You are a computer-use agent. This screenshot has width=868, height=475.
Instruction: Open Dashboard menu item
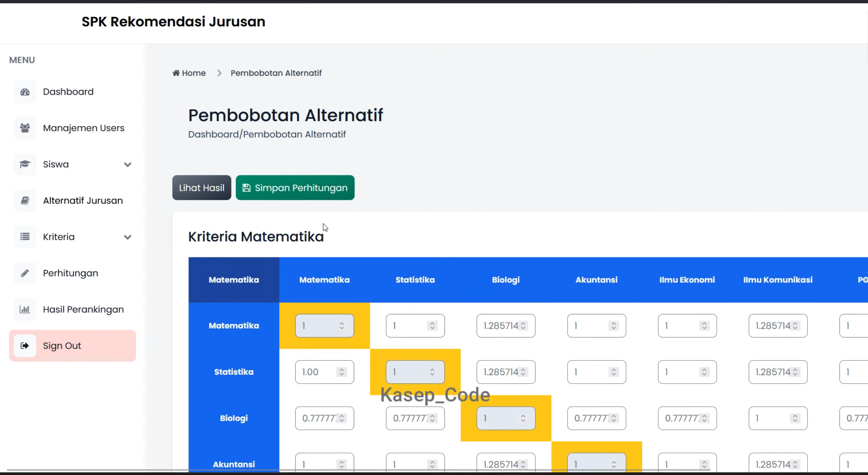tap(72, 92)
